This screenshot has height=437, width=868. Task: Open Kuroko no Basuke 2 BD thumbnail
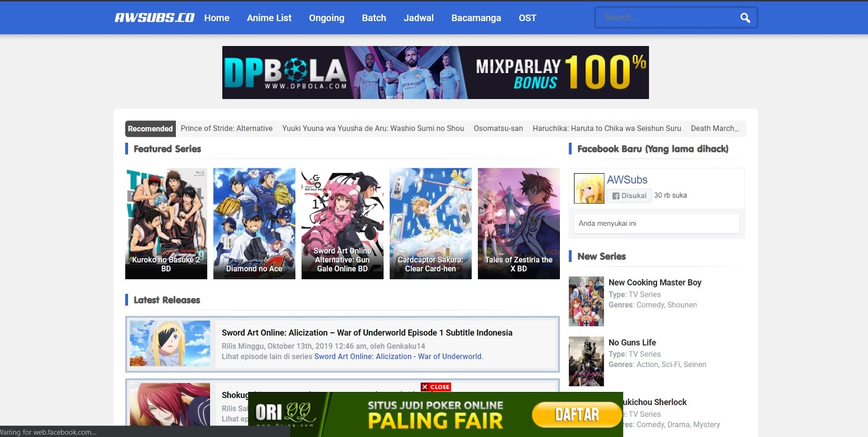tap(166, 224)
